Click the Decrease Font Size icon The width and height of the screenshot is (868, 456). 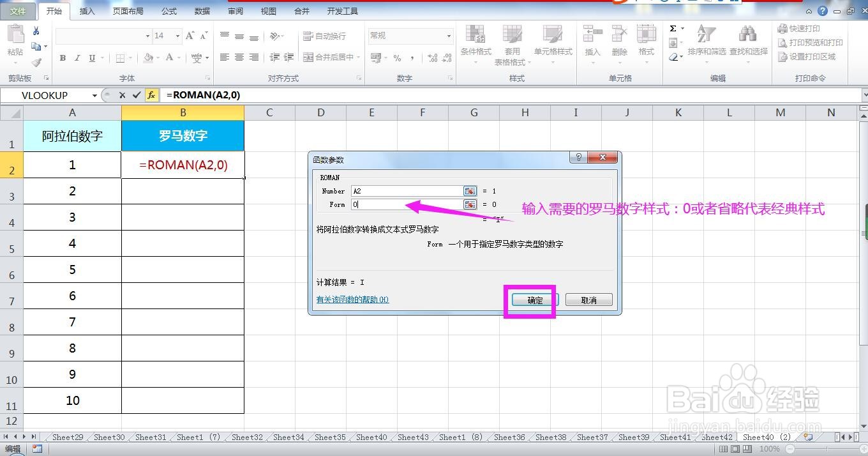pyautogui.click(x=204, y=36)
